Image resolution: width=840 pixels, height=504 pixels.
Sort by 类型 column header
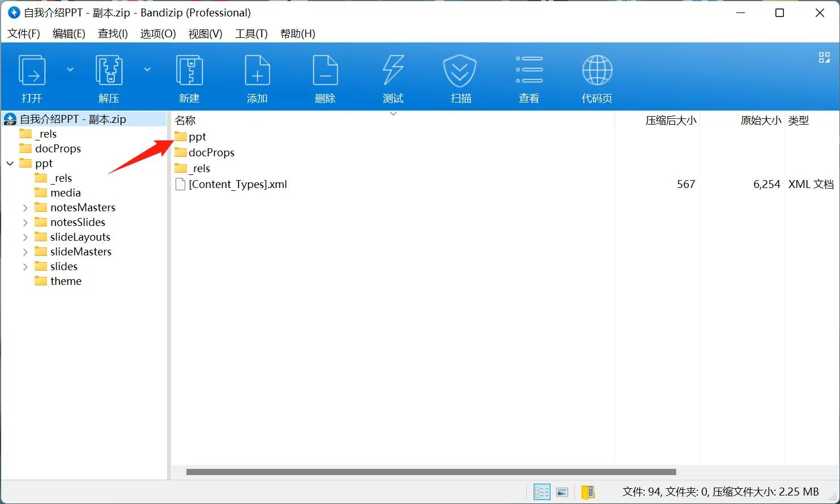tap(799, 121)
